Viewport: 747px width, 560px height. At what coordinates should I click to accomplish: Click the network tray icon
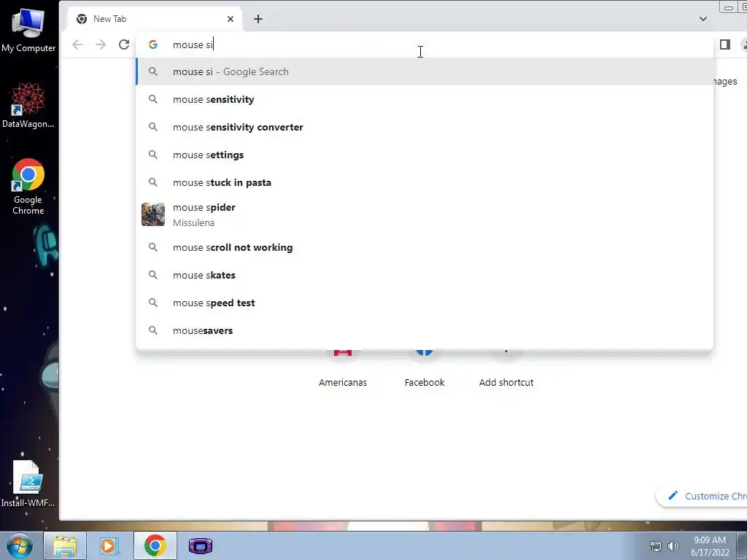tap(656, 546)
